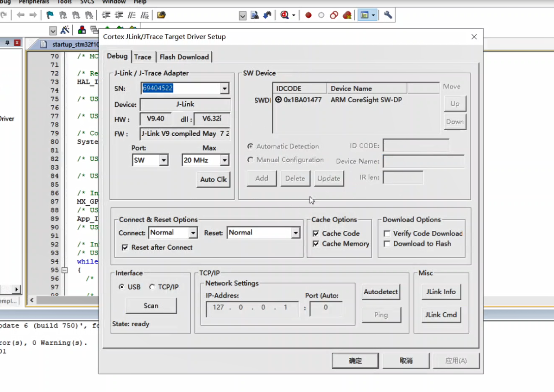
Task: Insert a bookmark with the flag icon
Action: [x=50, y=15]
